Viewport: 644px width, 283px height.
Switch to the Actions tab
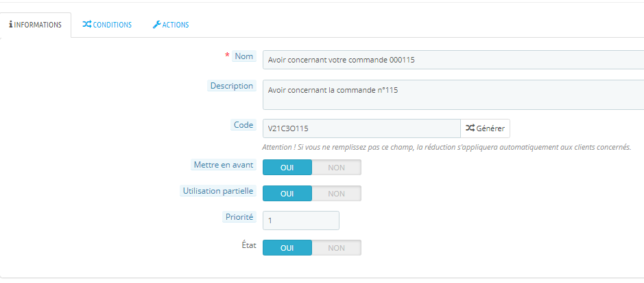(x=171, y=25)
